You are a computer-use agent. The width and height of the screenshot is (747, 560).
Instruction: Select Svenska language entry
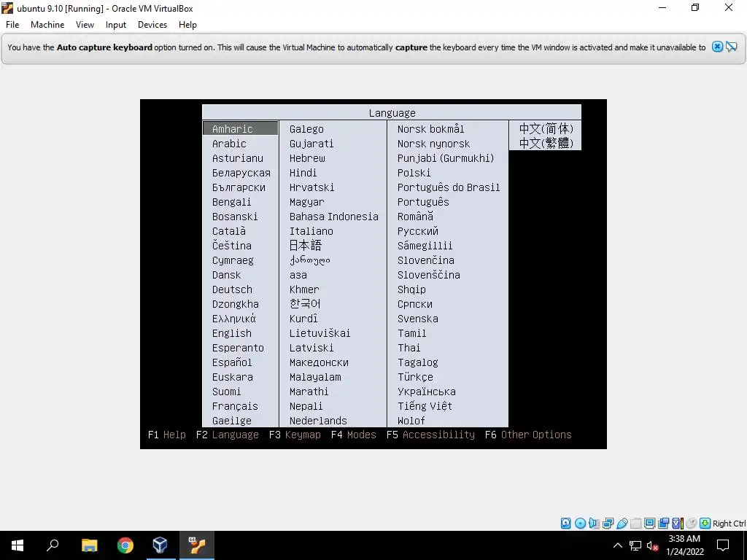418,319
